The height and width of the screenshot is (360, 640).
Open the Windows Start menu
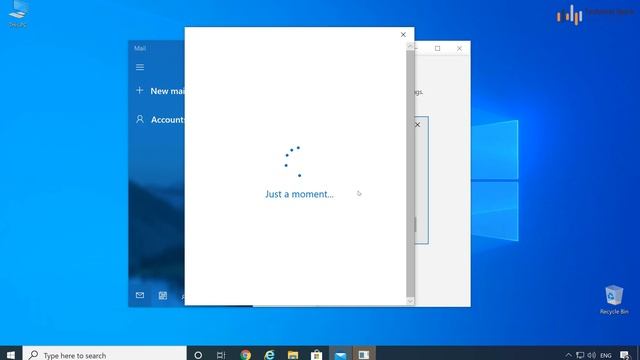point(11,355)
